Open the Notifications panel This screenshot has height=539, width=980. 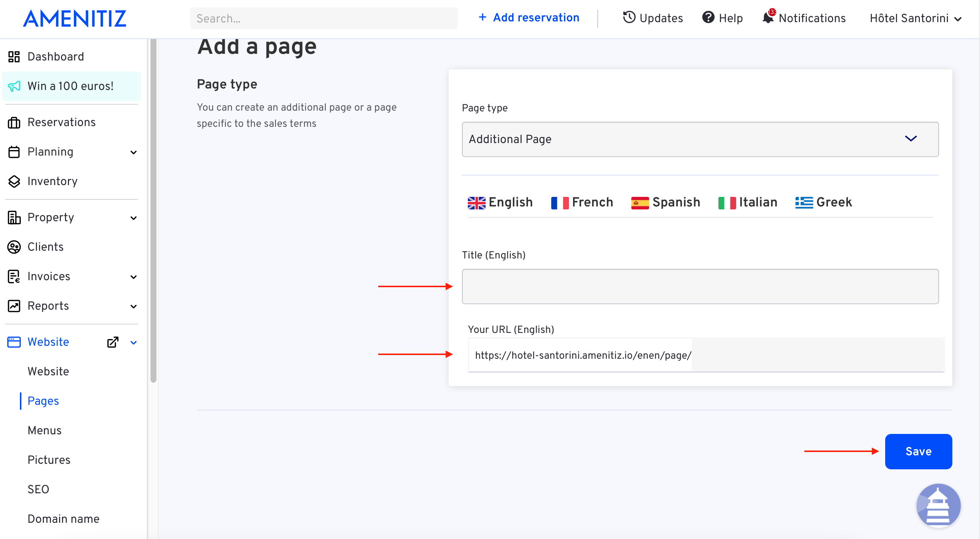point(804,17)
